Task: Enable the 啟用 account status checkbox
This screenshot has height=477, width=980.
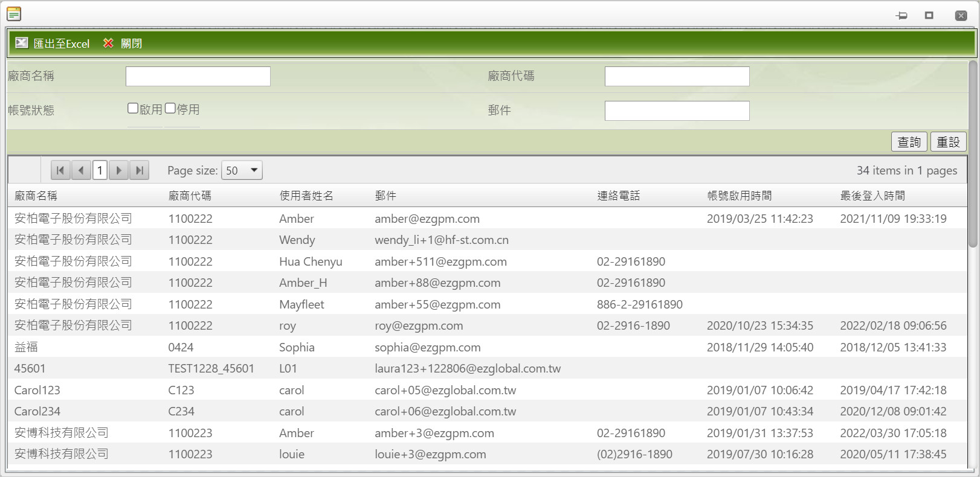Action: (133, 108)
